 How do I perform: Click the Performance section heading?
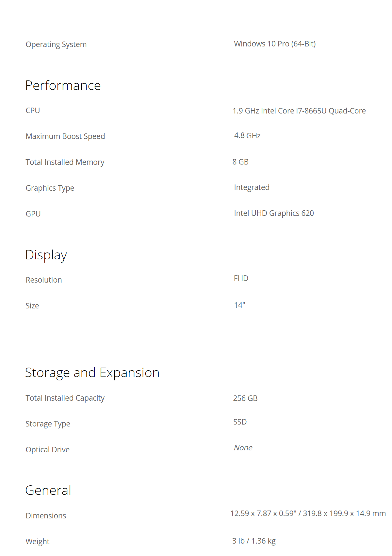pyautogui.click(x=63, y=85)
